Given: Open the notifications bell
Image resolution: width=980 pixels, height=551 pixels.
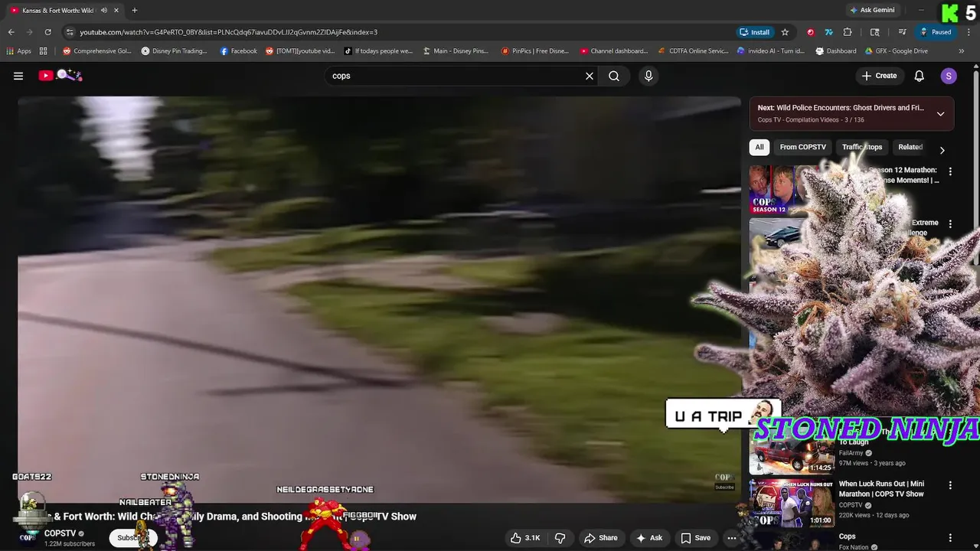Looking at the screenshot, I should pyautogui.click(x=920, y=76).
